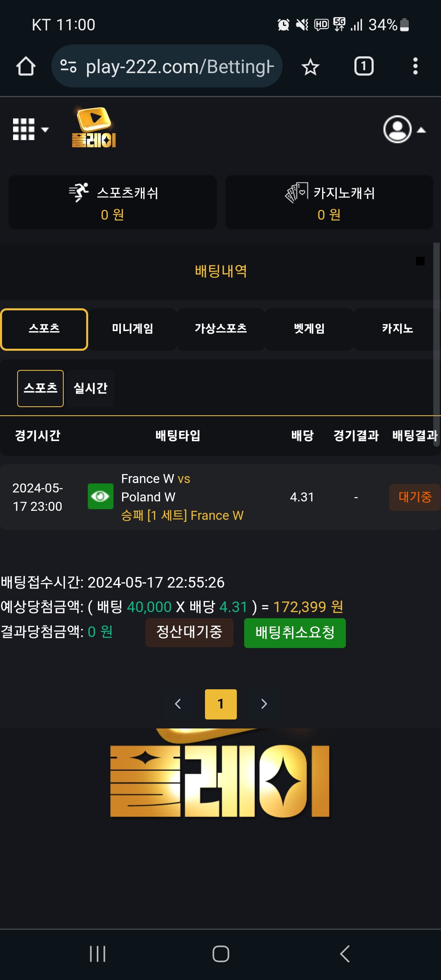
Task: Select the 카지노 tab
Action: 397,329
